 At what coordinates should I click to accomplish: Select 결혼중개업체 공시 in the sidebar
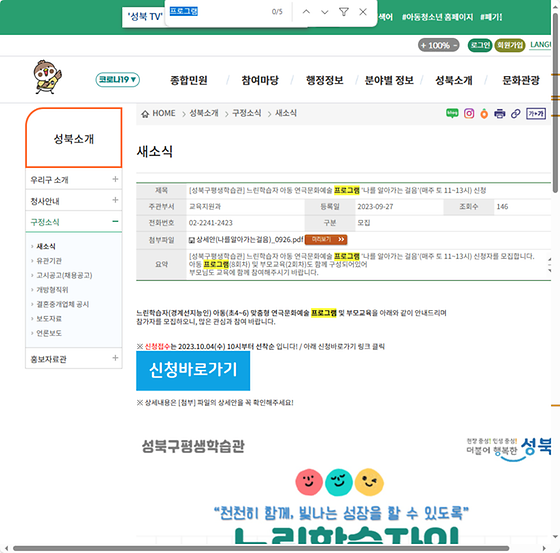pyautogui.click(x=62, y=304)
